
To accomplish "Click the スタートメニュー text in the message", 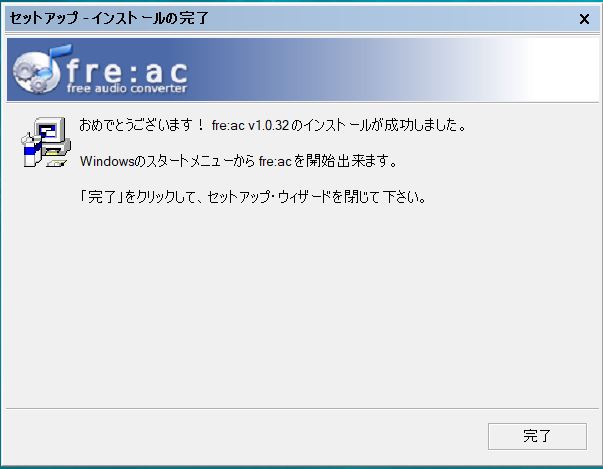I will pyautogui.click(x=189, y=161).
